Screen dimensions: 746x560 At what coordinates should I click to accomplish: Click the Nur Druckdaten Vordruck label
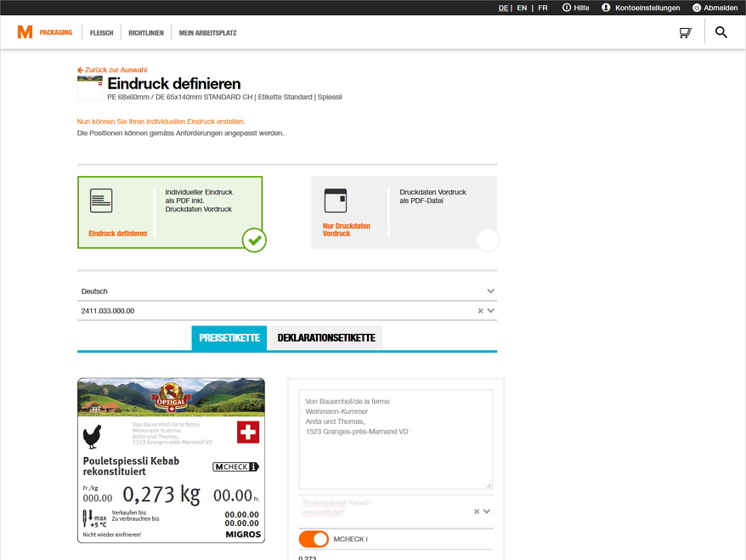point(347,229)
